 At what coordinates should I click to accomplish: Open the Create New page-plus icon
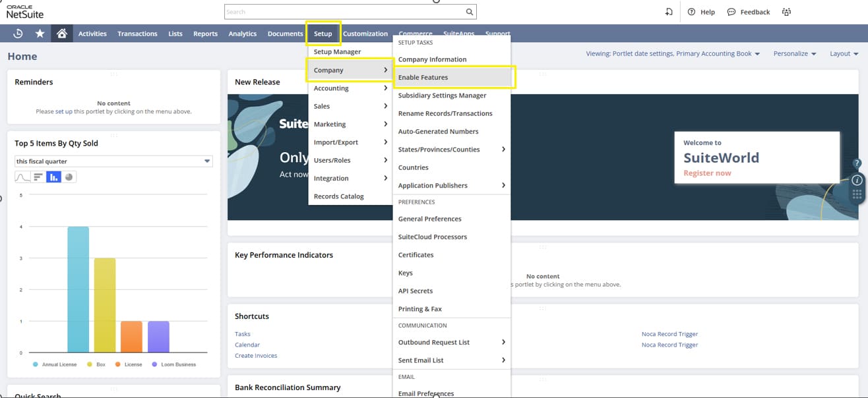(x=669, y=12)
